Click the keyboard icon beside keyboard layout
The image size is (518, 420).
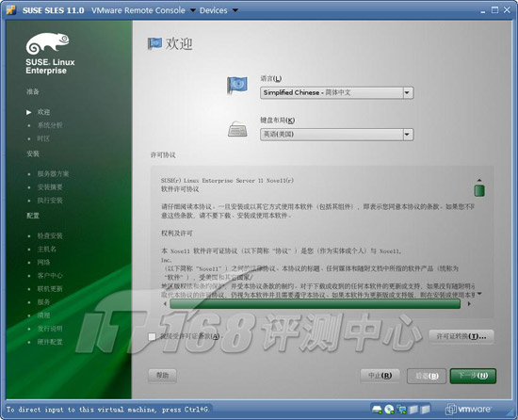click(237, 129)
